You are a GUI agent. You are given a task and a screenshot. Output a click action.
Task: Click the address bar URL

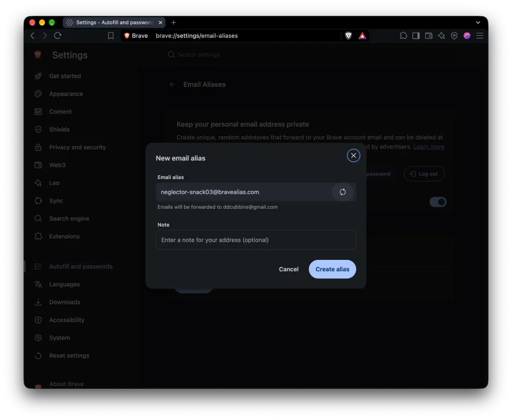coord(197,36)
